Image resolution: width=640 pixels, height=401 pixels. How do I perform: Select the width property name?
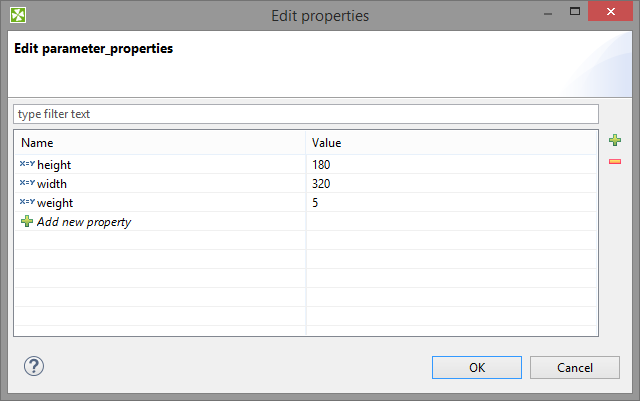pos(52,183)
